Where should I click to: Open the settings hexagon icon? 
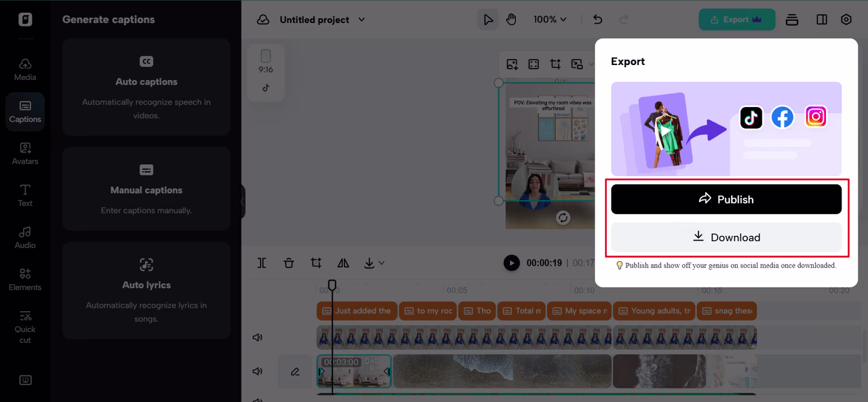846,20
